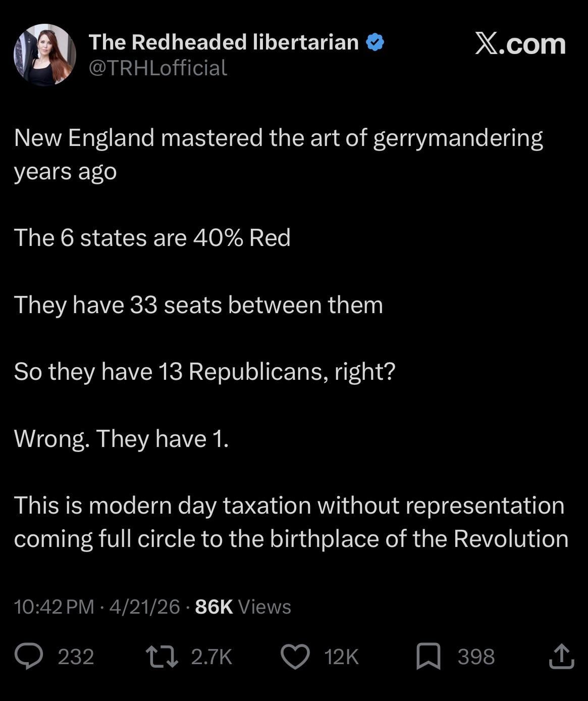Click the 398 bookmarks count

[476, 657]
